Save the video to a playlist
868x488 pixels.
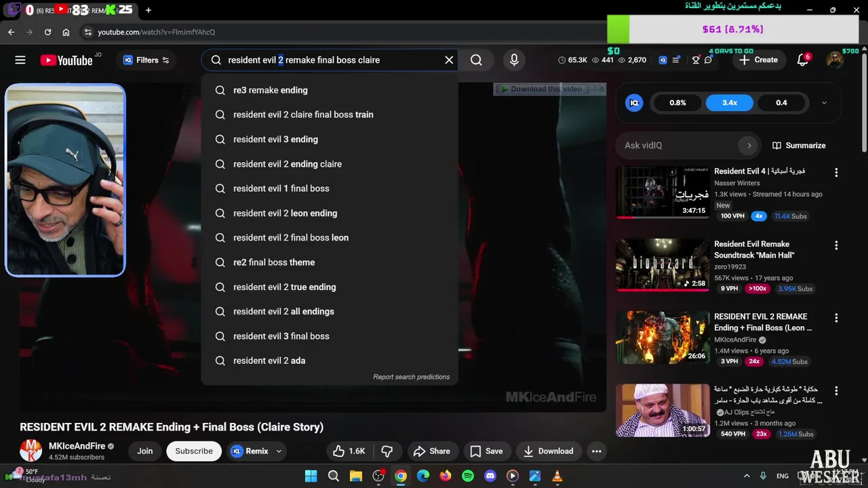point(487,451)
